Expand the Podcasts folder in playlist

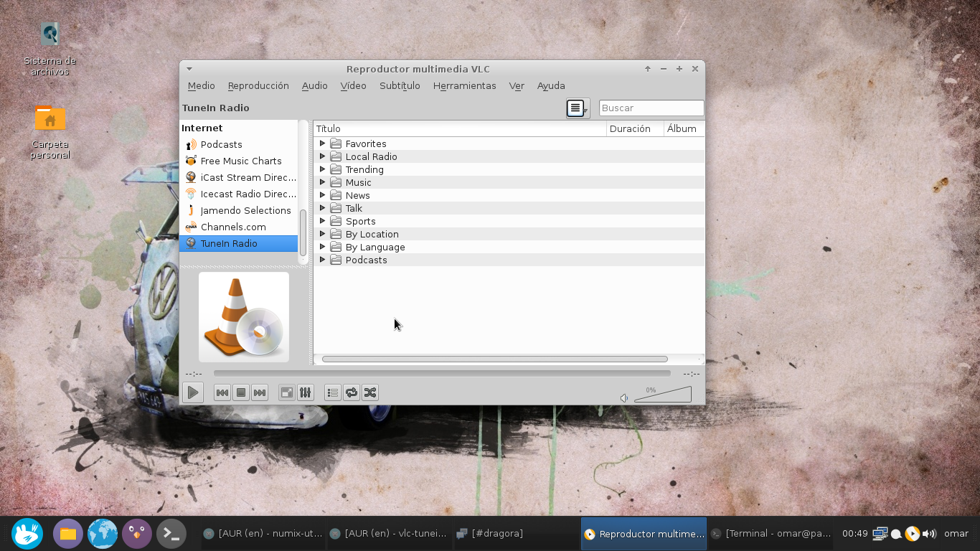pyautogui.click(x=323, y=260)
